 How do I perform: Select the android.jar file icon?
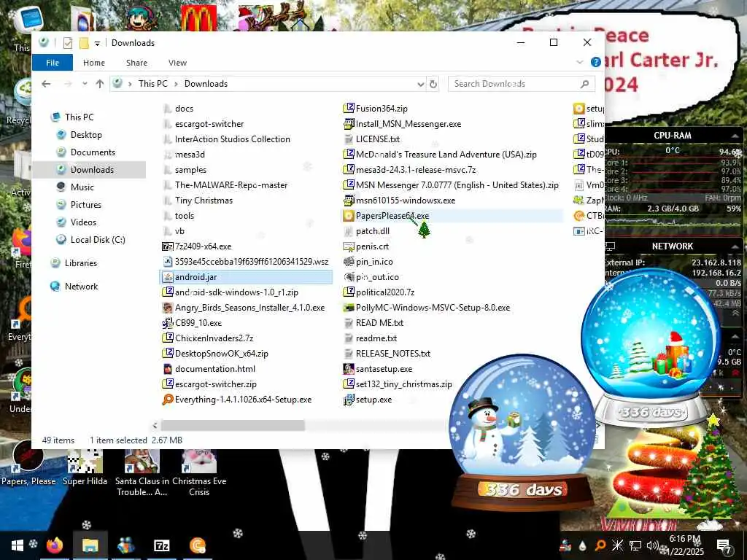tap(168, 277)
